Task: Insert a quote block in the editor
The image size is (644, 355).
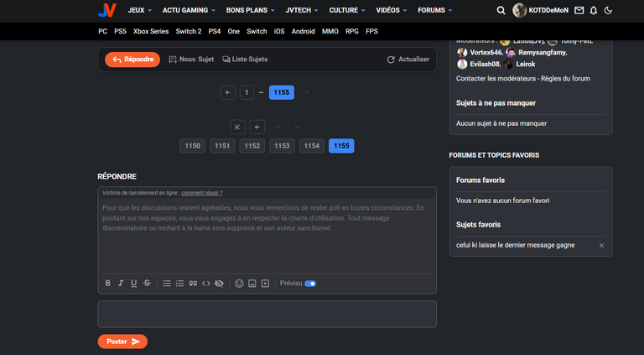Action: pyautogui.click(x=193, y=284)
